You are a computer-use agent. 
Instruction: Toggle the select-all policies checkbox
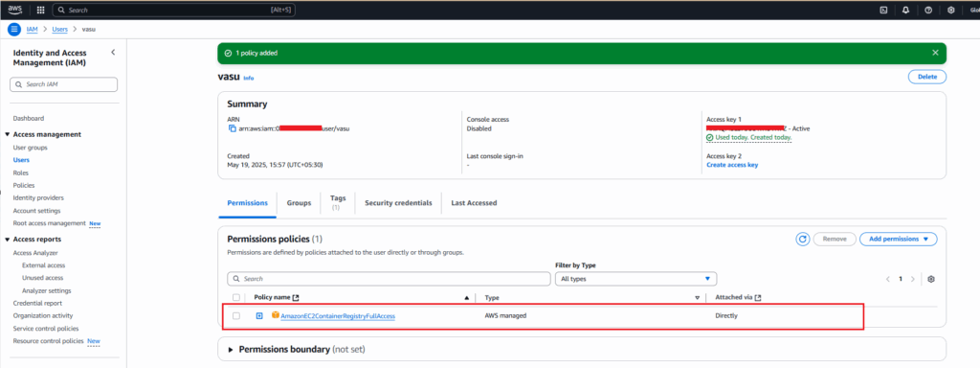coord(236,298)
